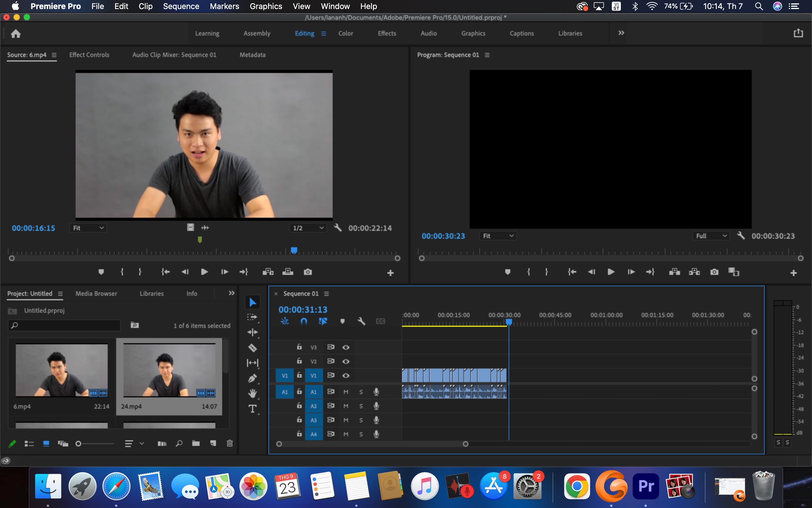Toggle V3 track output eye icon
Viewport: 812px width, 508px height.
tap(346, 347)
